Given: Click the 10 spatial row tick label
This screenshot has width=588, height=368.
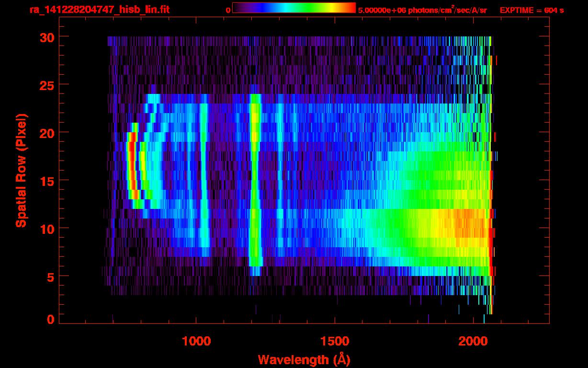Looking at the screenshot, I should (47, 229).
